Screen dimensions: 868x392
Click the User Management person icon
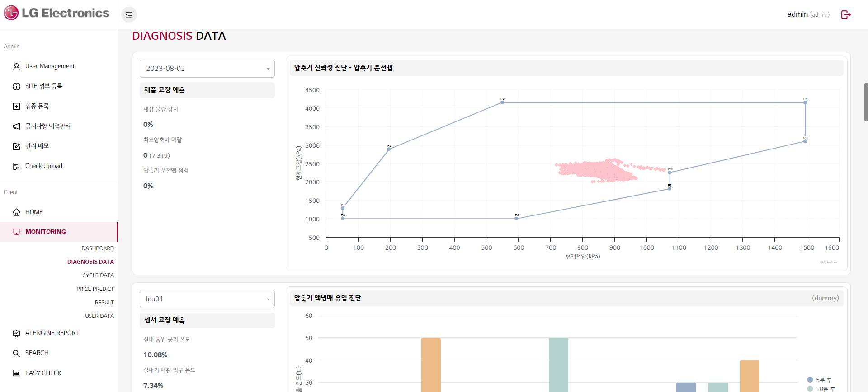tap(16, 66)
